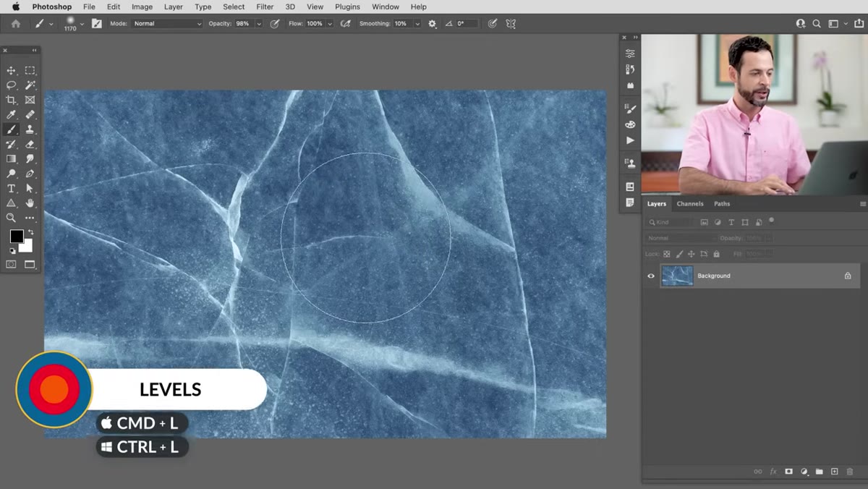
Task: Toggle pressure for opacity
Action: pos(275,24)
